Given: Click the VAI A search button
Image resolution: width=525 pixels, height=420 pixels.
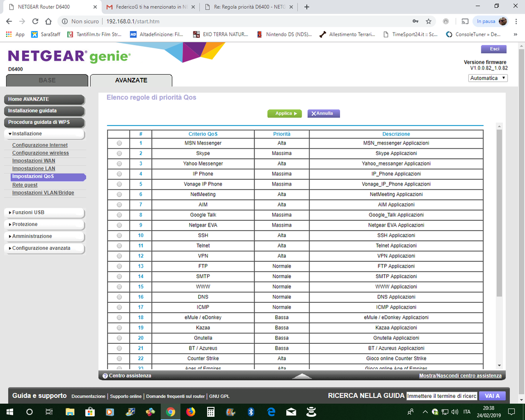Looking at the screenshot, I should click(x=492, y=396).
